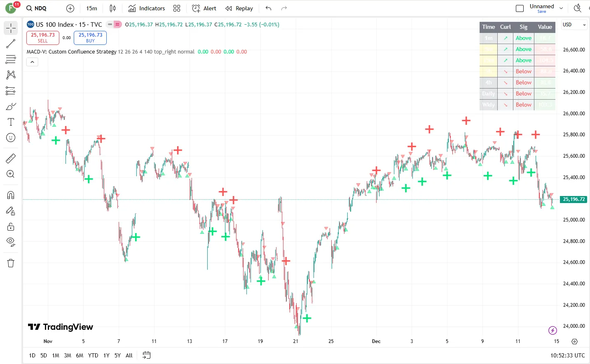Toggle lock all drawings
Image resolution: width=590 pixels, height=364 pixels.
point(11,227)
